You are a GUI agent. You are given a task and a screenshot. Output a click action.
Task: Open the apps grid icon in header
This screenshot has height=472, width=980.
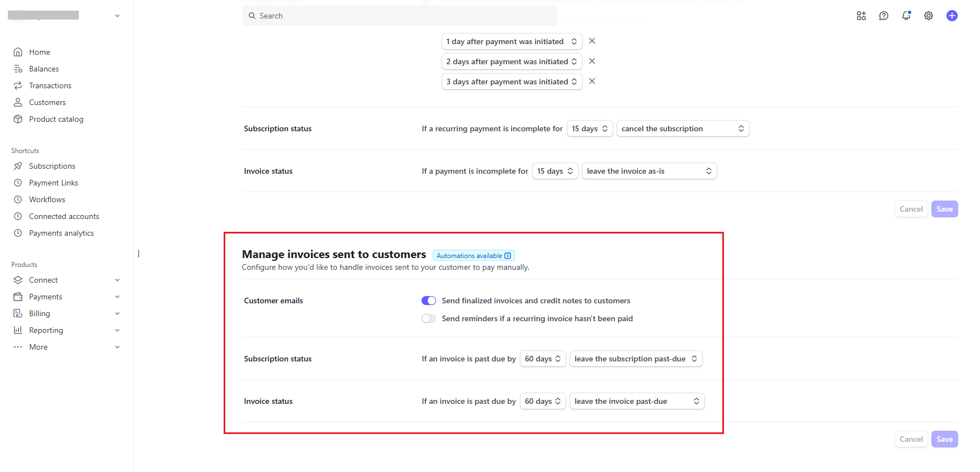[861, 16]
